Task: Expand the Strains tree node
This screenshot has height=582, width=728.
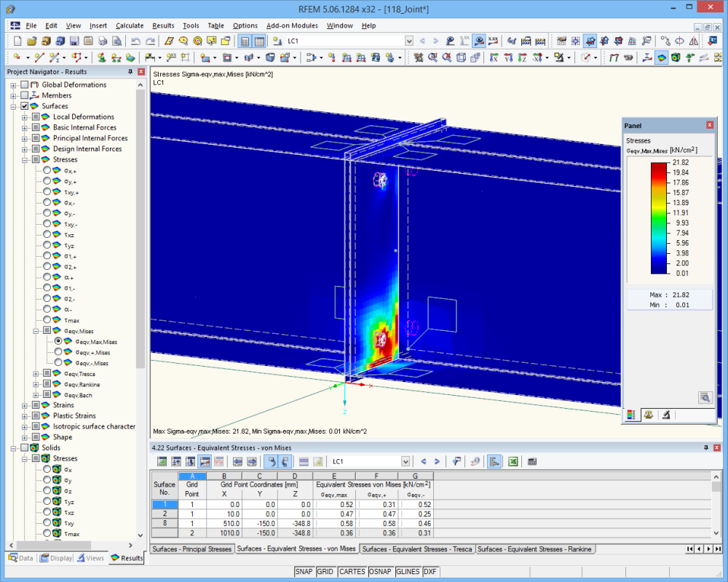Action: click(x=25, y=405)
